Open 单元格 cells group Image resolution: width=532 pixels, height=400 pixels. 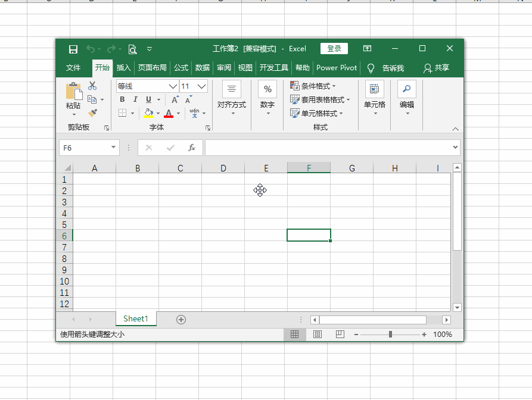(375, 98)
